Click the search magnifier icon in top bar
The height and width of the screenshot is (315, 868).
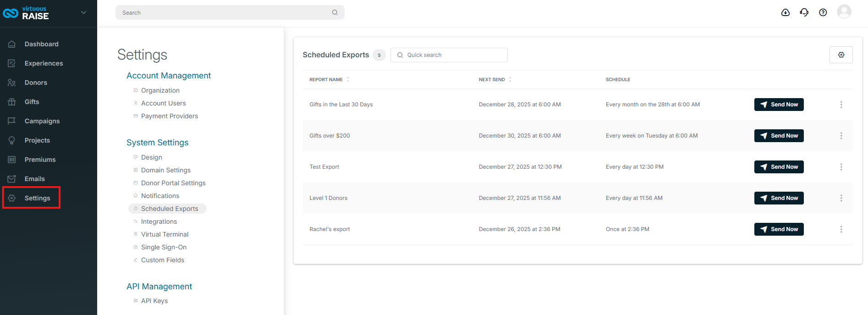pyautogui.click(x=335, y=12)
